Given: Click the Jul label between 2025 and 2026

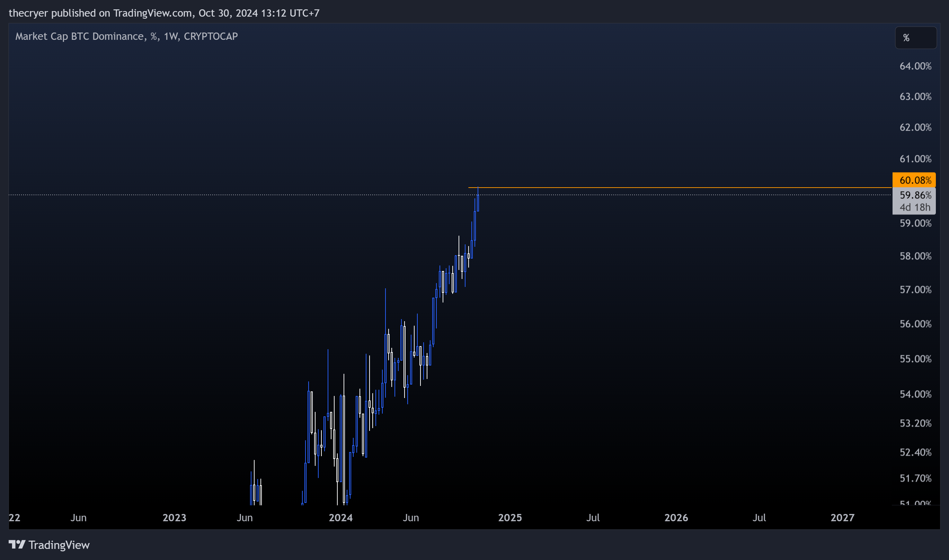Looking at the screenshot, I should [x=593, y=517].
